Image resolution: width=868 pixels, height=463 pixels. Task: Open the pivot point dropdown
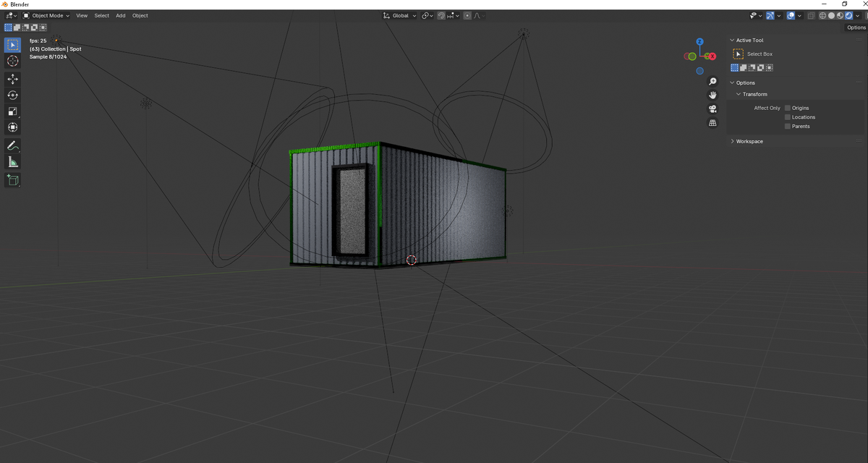click(427, 15)
